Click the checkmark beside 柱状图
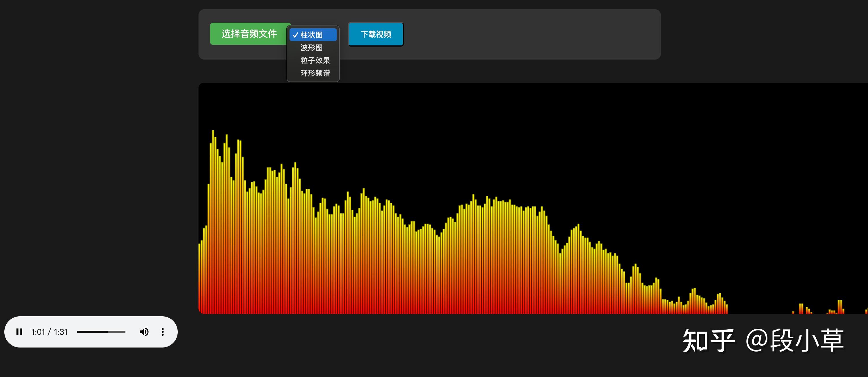This screenshot has width=868, height=377. click(x=295, y=35)
